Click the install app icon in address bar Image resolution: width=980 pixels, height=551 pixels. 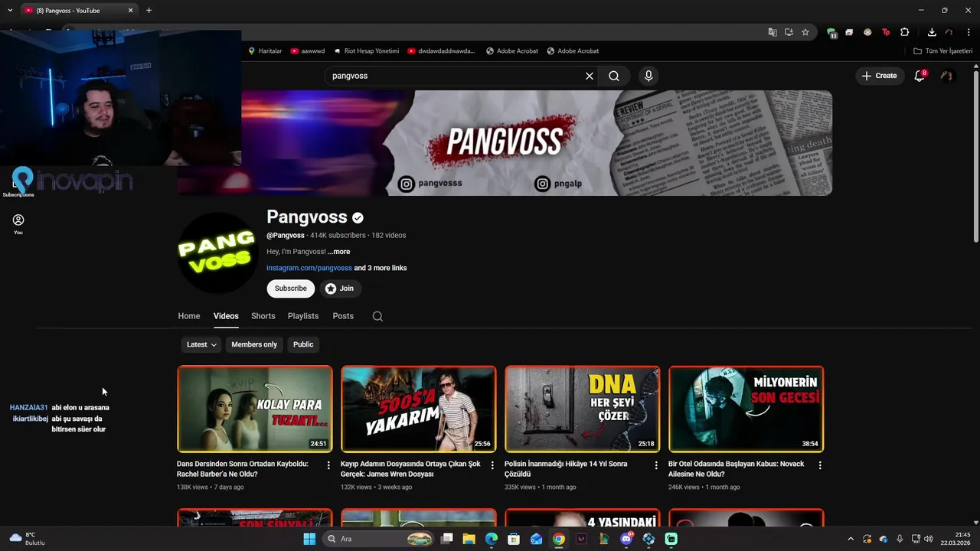(789, 32)
